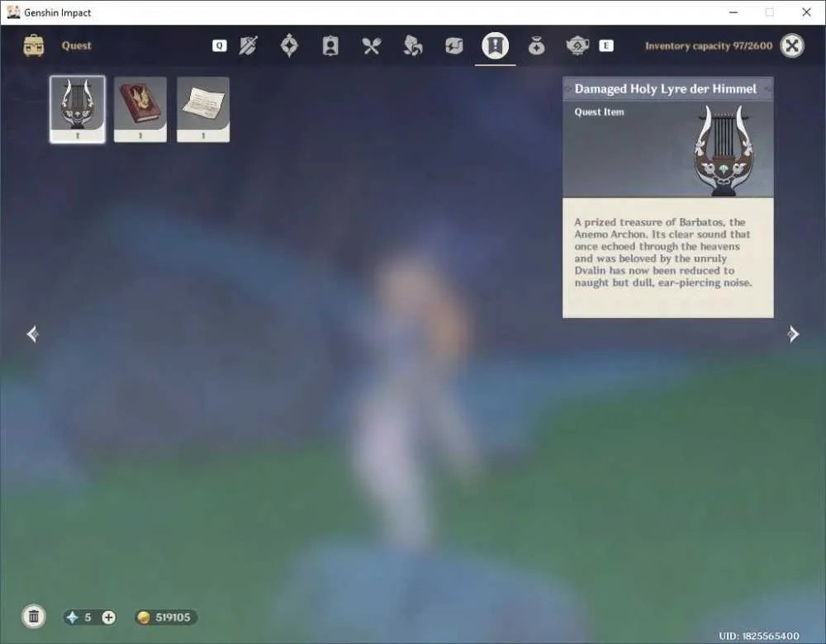826x644 pixels.
Task: Switch to the Materials inventory tab
Action: pos(412,45)
